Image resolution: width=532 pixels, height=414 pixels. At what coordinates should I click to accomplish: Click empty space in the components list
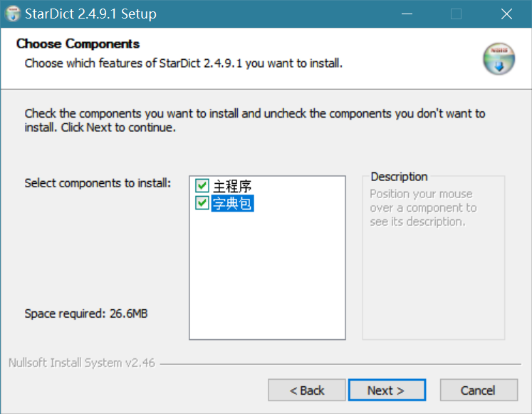[x=267, y=278]
